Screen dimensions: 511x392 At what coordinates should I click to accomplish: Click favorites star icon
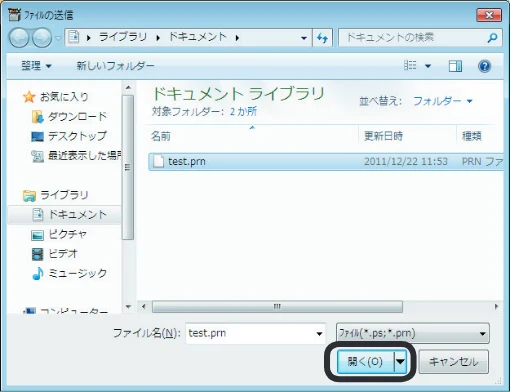29,97
